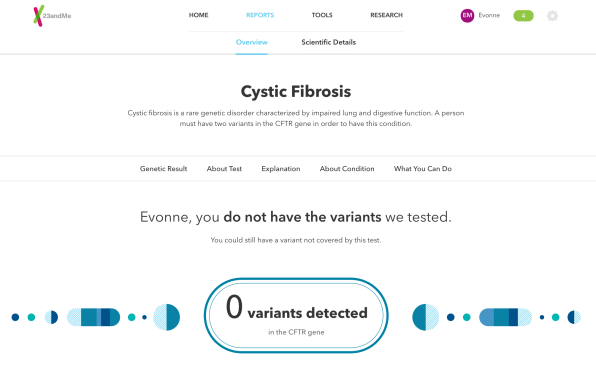Jump to Genetic Result section

pyautogui.click(x=163, y=169)
